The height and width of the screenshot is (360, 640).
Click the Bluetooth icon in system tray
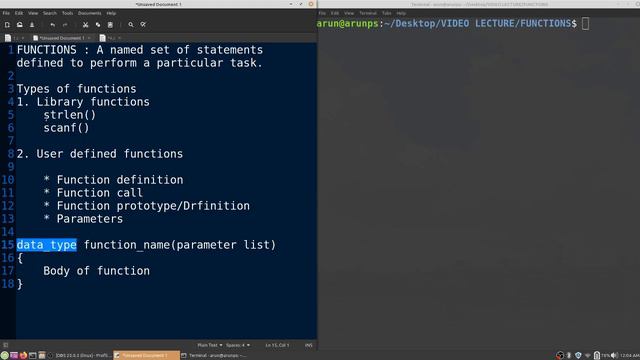[x=569, y=356]
